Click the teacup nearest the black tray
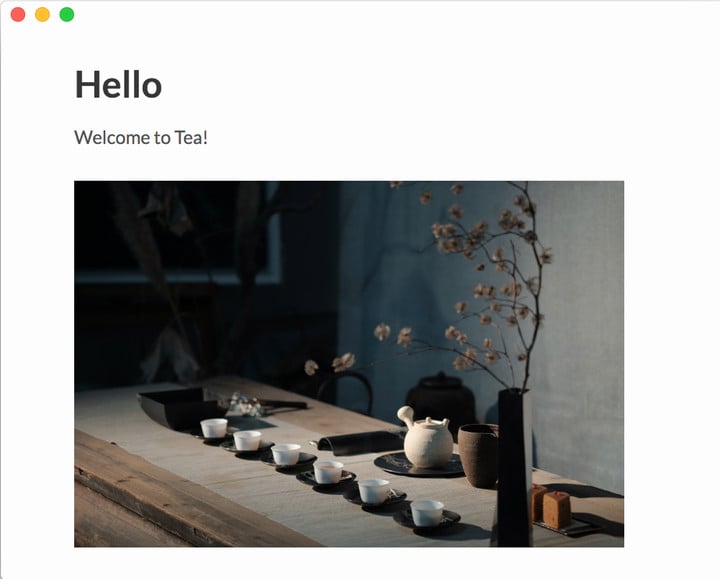Viewport: 720px width, 579px height. click(x=214, y=428)
